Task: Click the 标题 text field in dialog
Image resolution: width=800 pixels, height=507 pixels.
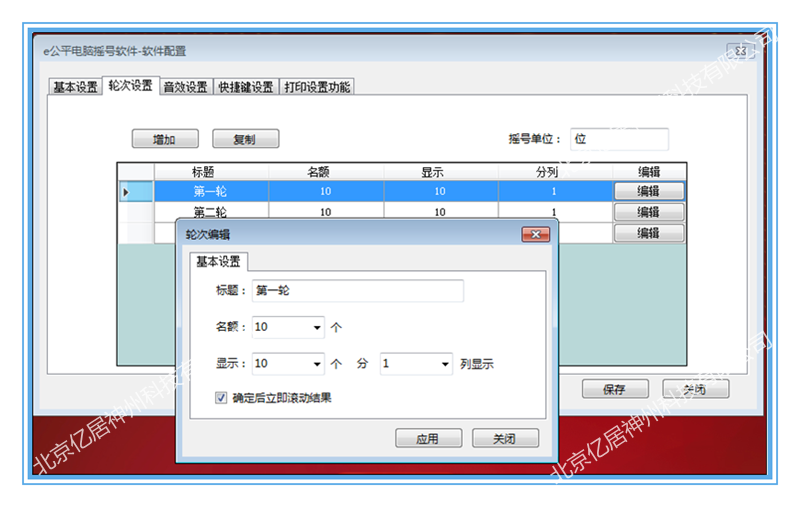Action: click(x=357, y=291)
